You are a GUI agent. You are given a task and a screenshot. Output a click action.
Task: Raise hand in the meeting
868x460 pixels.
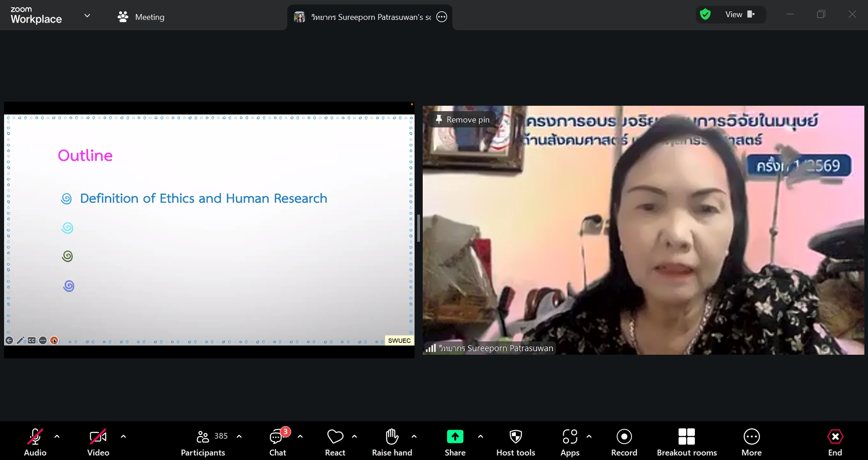click(392, 442)
